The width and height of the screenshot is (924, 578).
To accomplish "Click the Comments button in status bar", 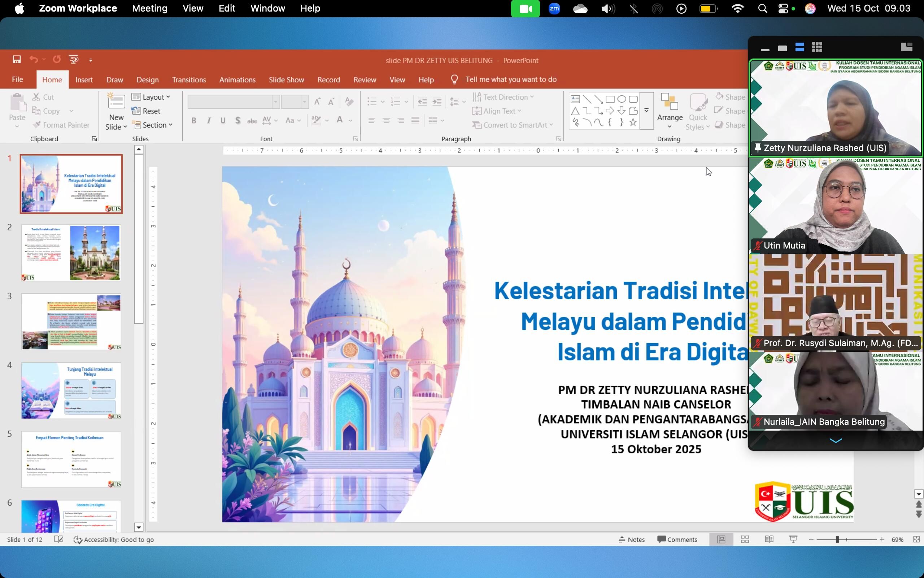I will point(677,539).
